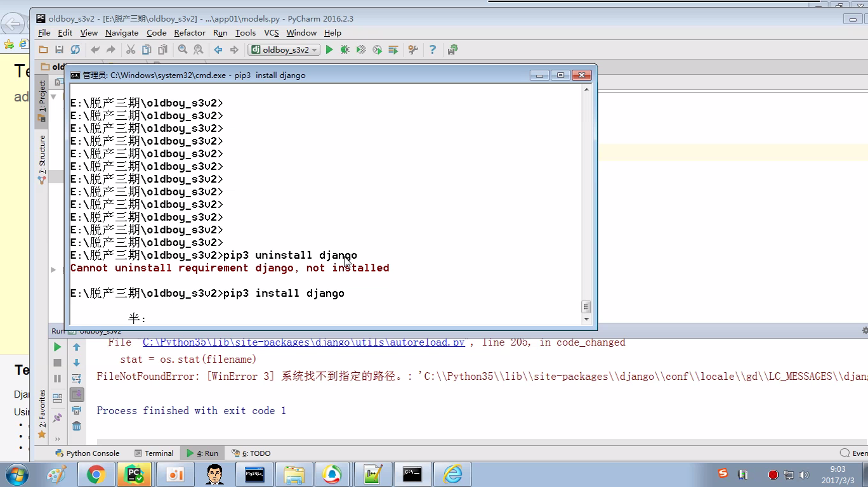Switch to PyCharm in the taskbar
The width and height of the screenshot is (868, 487).
click(135, 474)
